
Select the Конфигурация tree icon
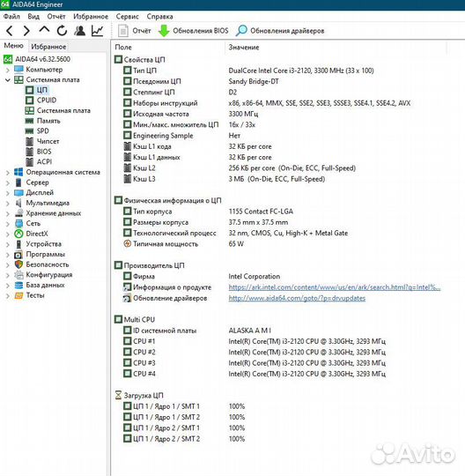(x=18, y=275)
